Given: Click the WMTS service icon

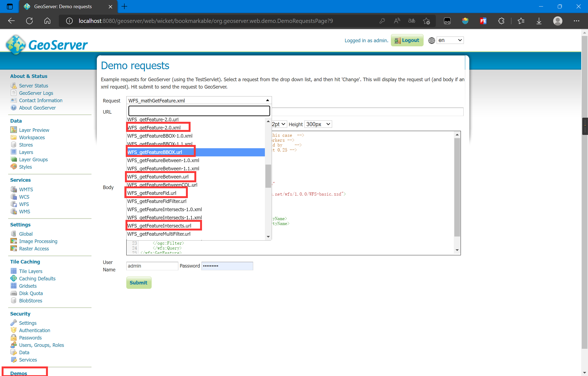Looking at the screenshot, I should pos(14,189).
